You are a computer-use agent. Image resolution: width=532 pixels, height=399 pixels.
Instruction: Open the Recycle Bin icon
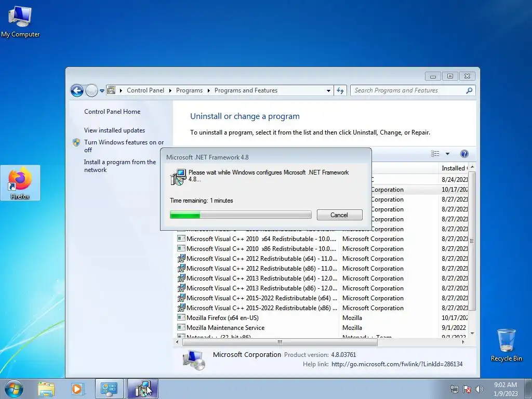point(506,345)
